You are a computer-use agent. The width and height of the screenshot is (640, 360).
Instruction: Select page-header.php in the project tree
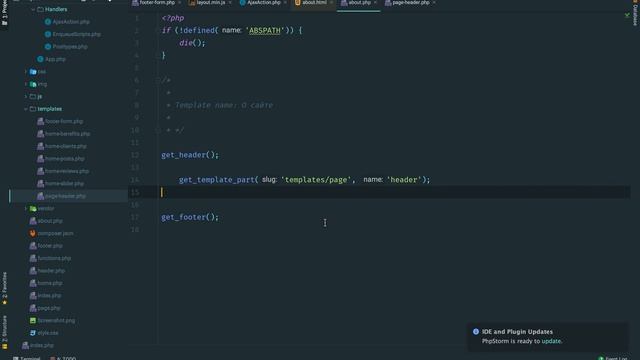[65, 196]
